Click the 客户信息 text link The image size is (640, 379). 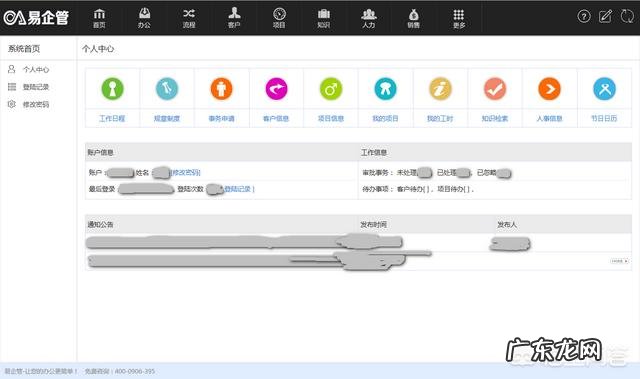pyautogui.click(x=276, y=118)
